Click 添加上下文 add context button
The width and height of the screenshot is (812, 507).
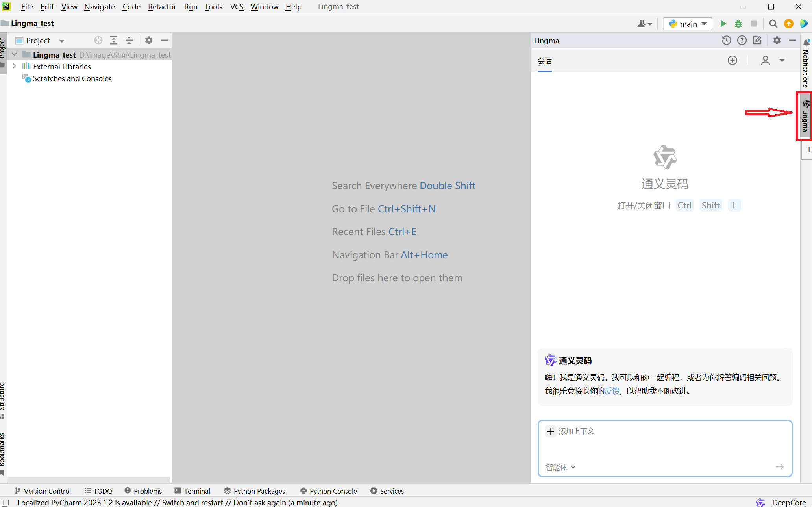pyautogui.click(x=570, y=431)
